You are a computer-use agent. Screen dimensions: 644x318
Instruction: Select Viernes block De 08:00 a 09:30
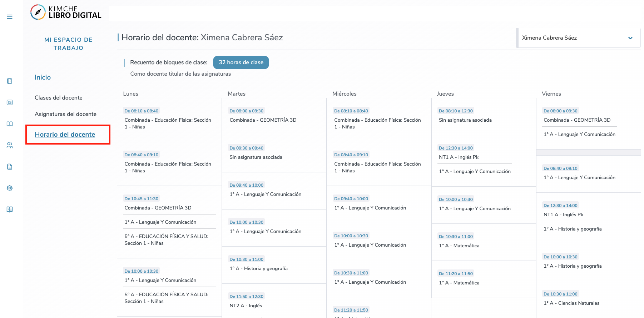click(x=561, y=111)
